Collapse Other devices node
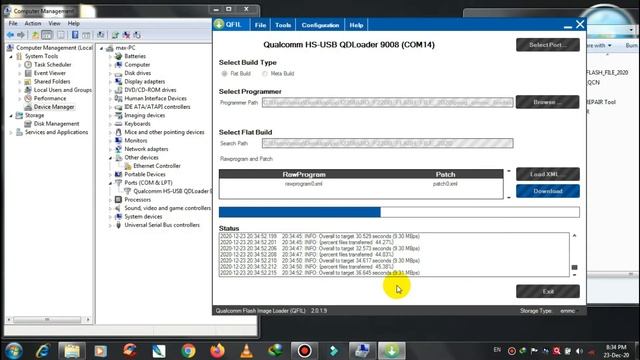Image resolution: width=640 pixels, height=360 pixels. tap(110, 158)
